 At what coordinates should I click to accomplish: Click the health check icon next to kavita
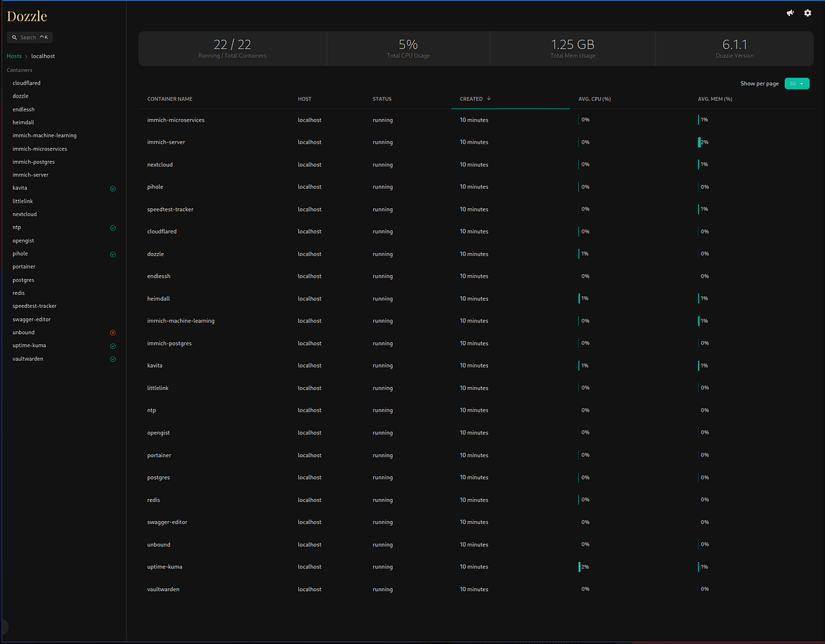pyautogui.click(x=113, y=188)
